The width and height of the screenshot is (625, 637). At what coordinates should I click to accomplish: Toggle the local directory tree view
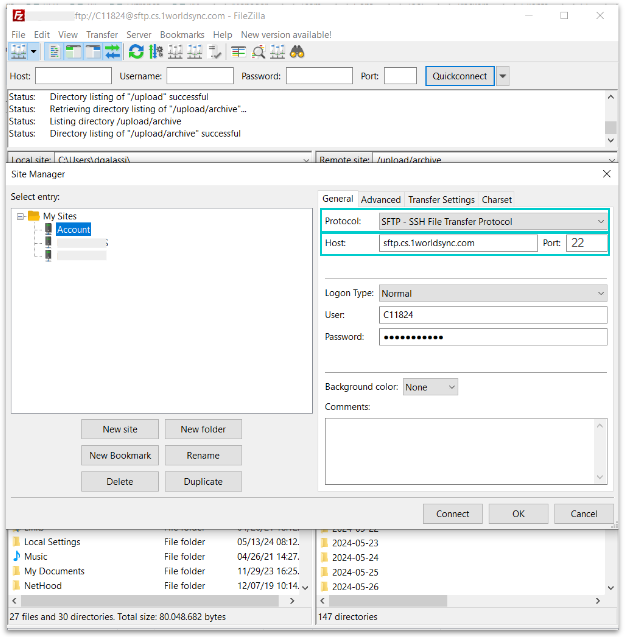(x=74, y=52)
